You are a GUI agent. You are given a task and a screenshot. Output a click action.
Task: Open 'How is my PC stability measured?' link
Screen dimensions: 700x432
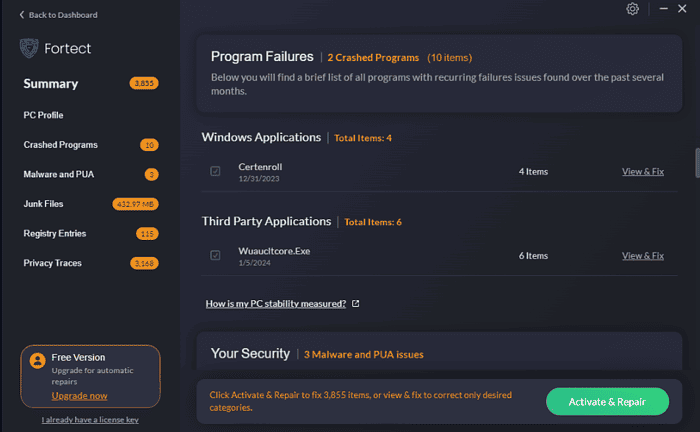(x=276, y=303)
